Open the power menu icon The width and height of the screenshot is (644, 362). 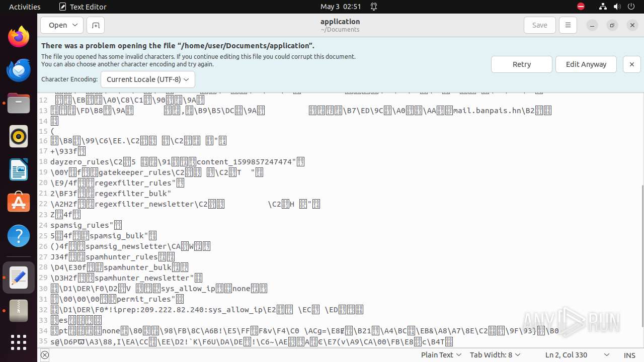tap(631, 7)
